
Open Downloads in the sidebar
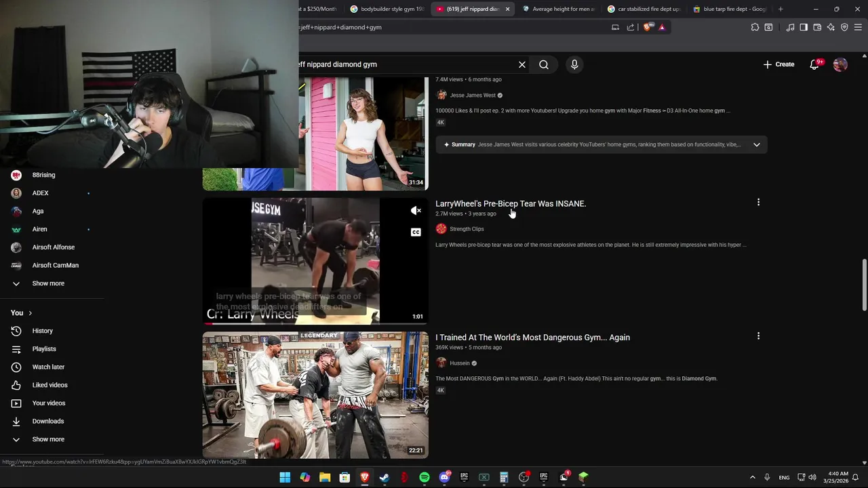coord(47,421)
